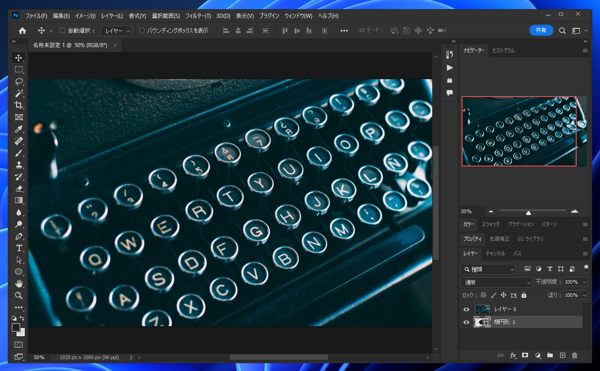The image size is (600, 371).
Task: Open the 種類 layer filter dropdown
Action: coord(488,270)
